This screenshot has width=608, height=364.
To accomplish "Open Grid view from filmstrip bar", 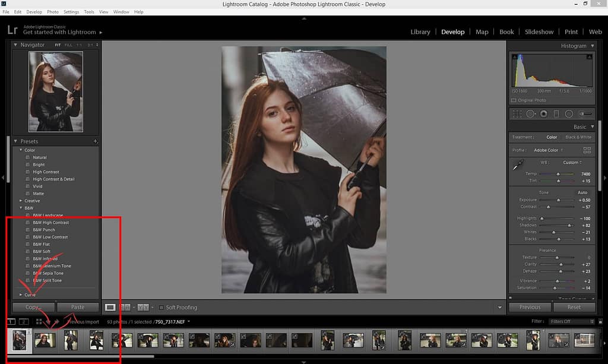I will (39, 322).
